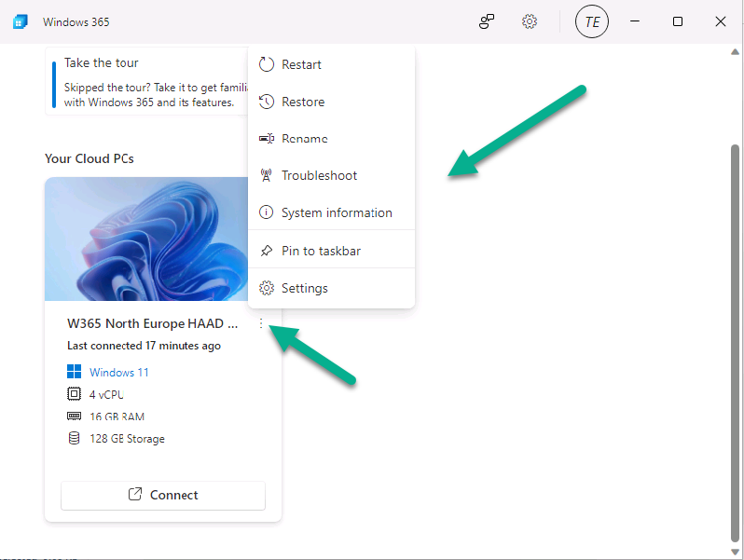Choose Rename in the context menu
This screenshot has height=560, width=744.
pos(331,139)
